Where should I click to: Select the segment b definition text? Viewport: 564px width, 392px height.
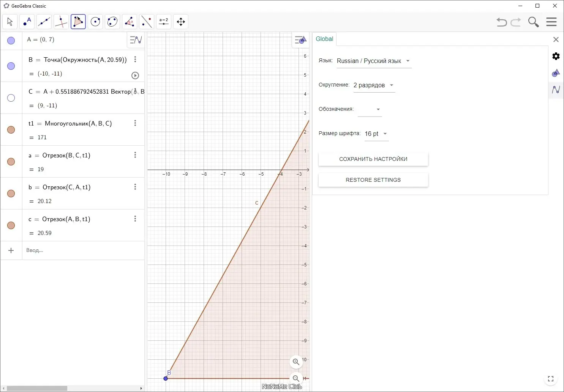tap(60, 187)
